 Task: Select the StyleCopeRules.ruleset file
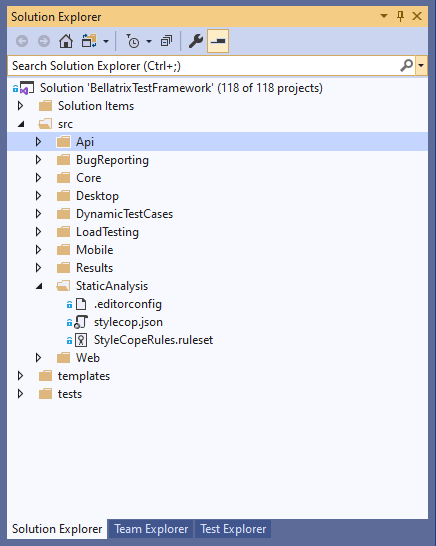[153, 340]
